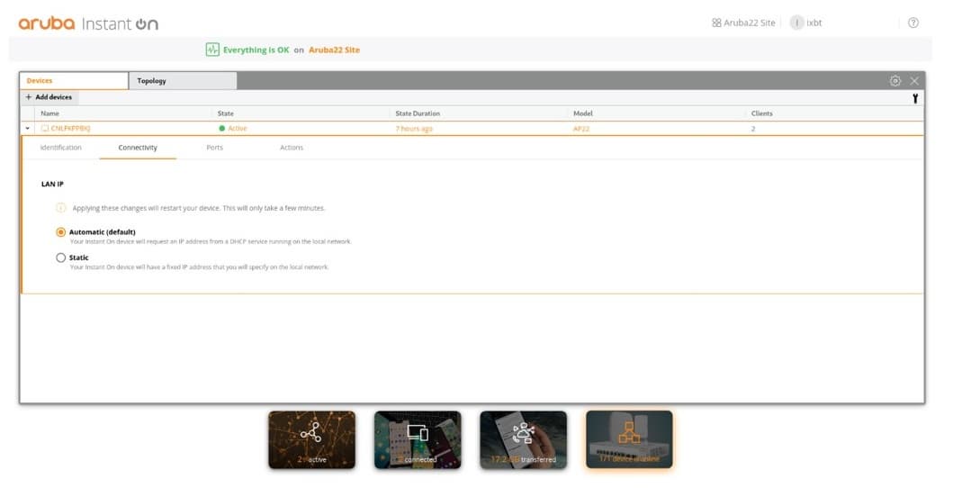Click the health status pulse icon

[212, 50]
